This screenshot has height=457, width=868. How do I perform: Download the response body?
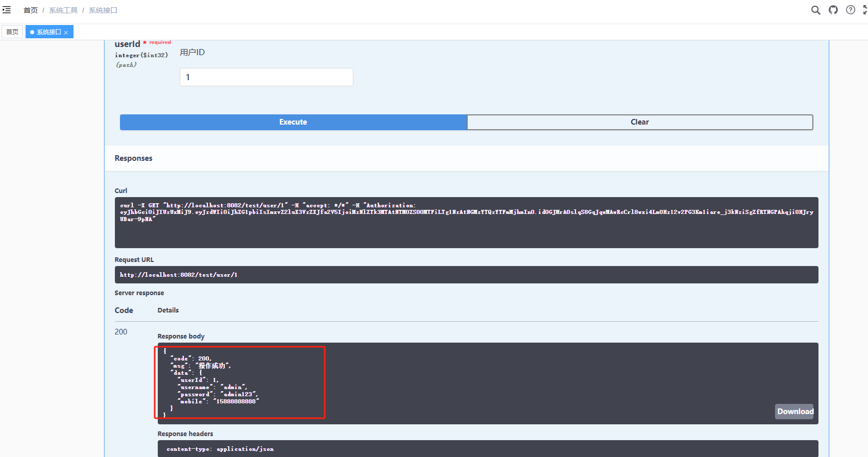(795, 412)
